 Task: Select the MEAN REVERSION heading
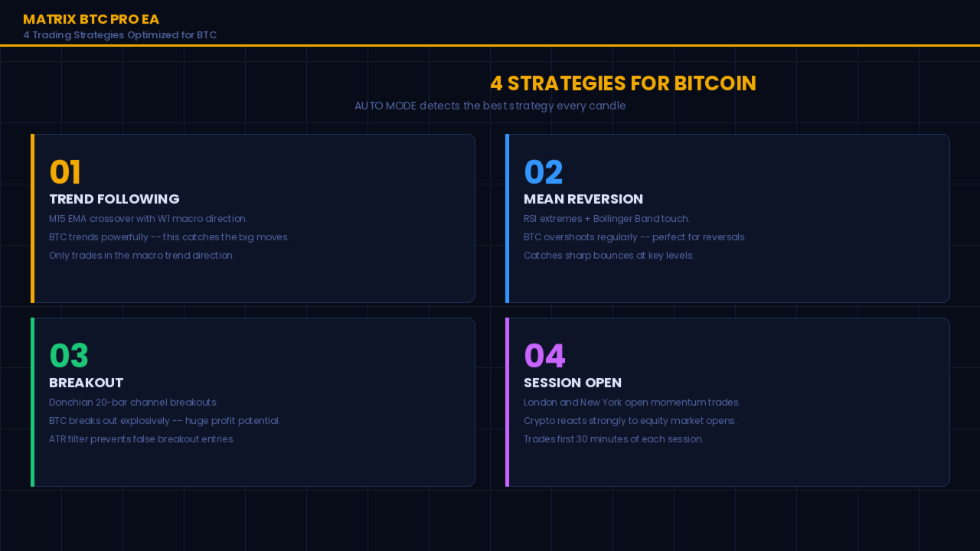click(x=583, y=199)
